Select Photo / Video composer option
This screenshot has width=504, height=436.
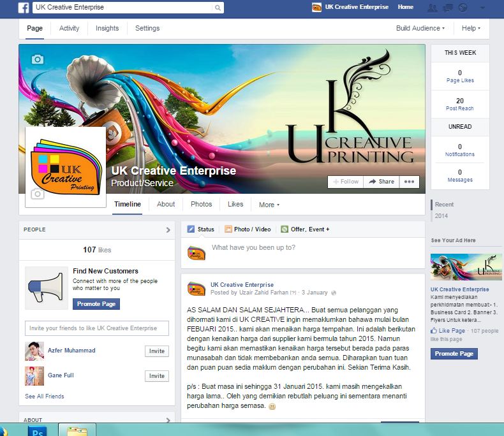tap(248, 229)
